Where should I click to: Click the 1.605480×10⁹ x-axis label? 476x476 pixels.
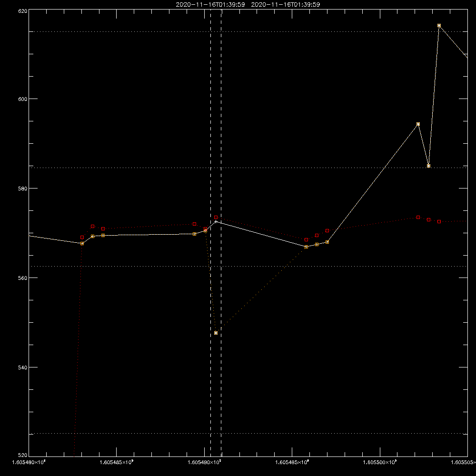pos(29,462)
